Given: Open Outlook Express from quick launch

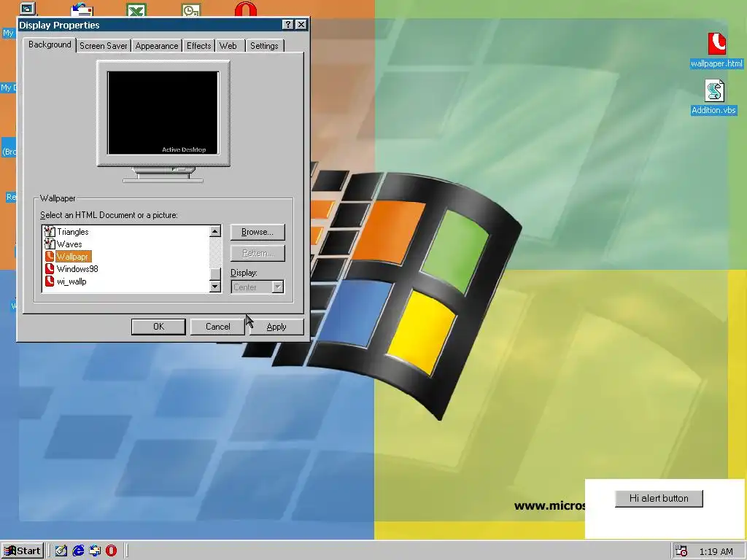Looking at the screenshot, I should (94, 551).
